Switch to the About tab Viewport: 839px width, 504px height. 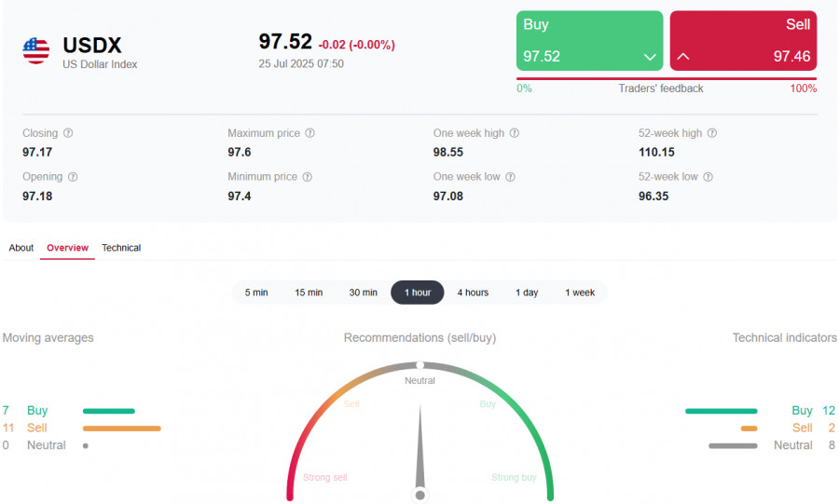[21, 248]
